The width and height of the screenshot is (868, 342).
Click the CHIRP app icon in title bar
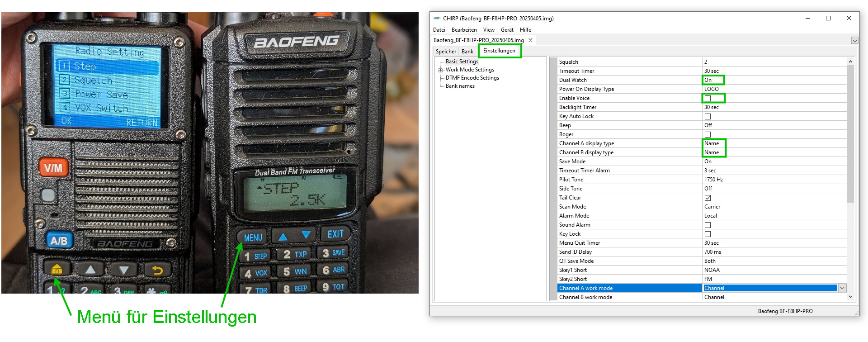(437, 19)
